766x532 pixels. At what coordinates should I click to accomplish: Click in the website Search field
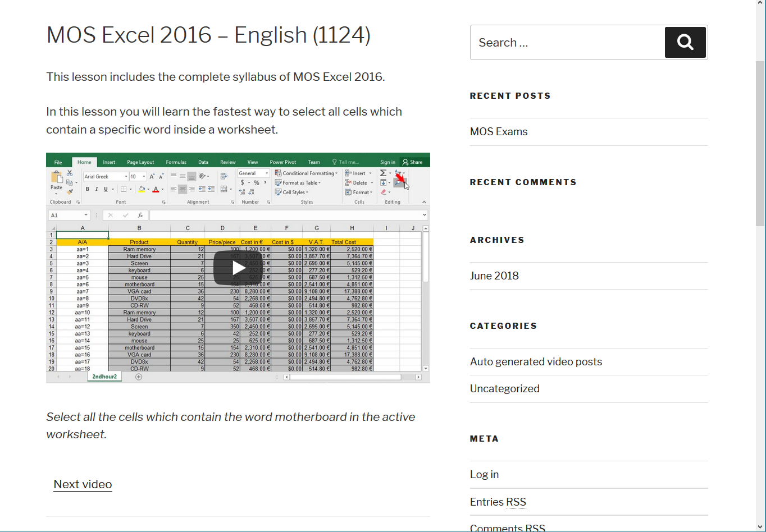click(x=567, y=43)
